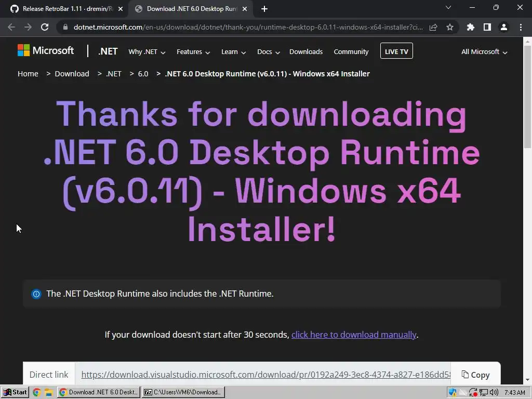This screenshot has height=399, width=532.
Task: Open the Chrome profile avatar
Action: click(504, 27)
